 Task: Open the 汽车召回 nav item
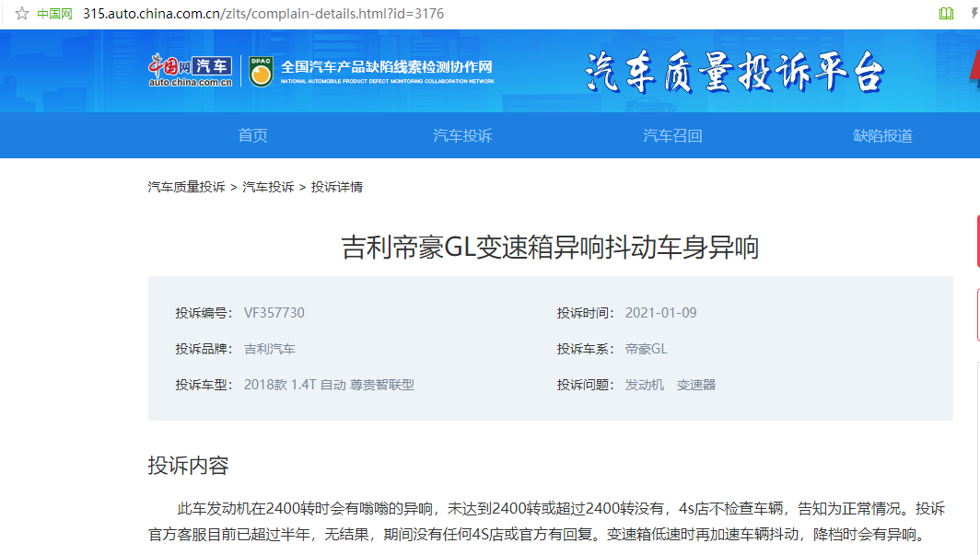672,135
